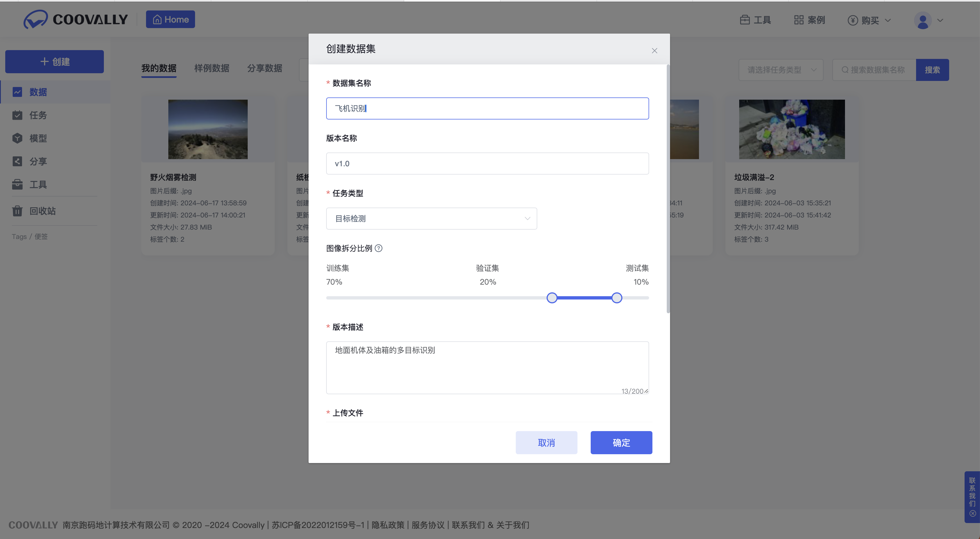Click the 数据 sidebar icon

pyautogui.click(x=17, y=92)
